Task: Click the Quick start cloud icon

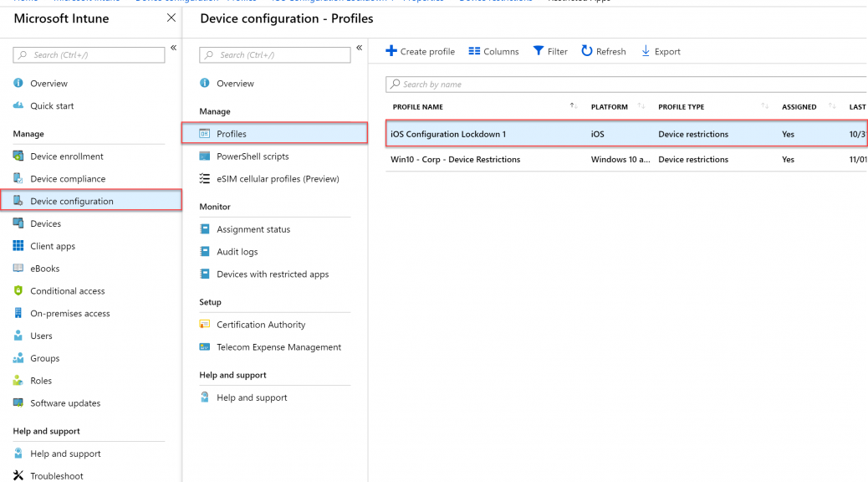Action: click(18, 105)
